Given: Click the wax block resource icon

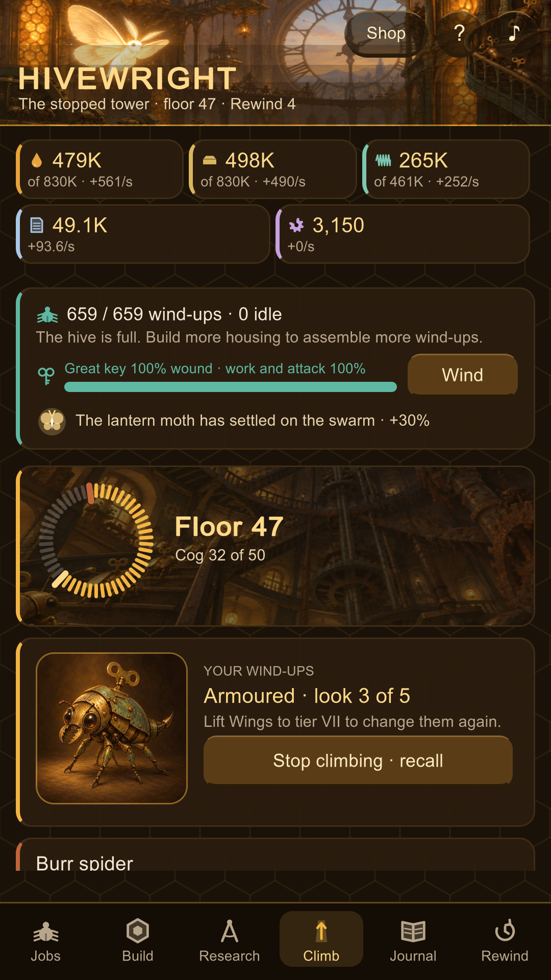Looking at the screenshot, I should pyautogui.click(x=210, y=161).
